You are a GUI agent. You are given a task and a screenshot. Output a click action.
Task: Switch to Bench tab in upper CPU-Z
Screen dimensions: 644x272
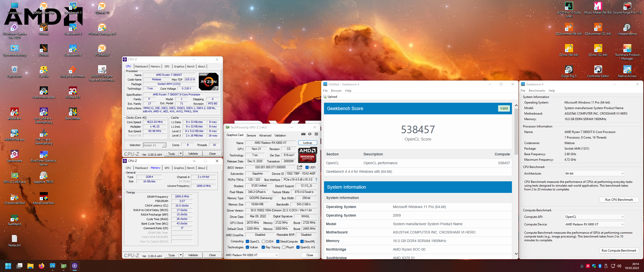tap(191, 66)
